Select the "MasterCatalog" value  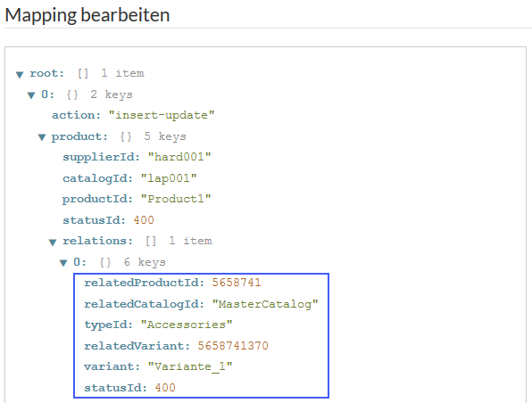point(265,304)
